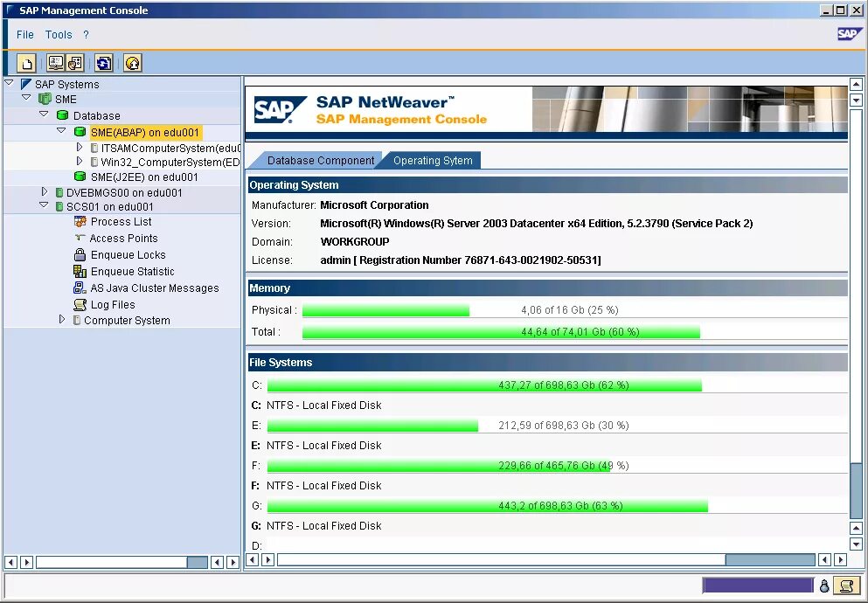Click the left tree panel horizontal scrollbar thumb
Viewport: 868px width, 603px height.
[x=197, y=562]
